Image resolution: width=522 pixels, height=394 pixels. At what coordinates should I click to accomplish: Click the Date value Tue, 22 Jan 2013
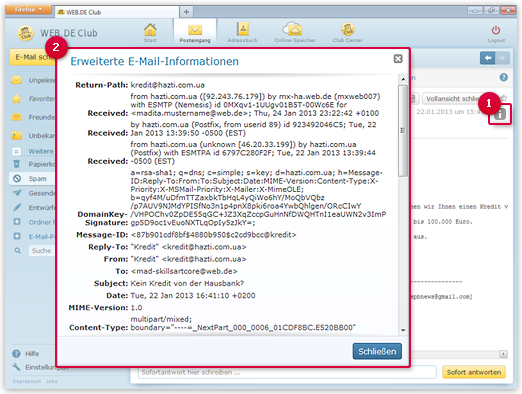coord(193,295)
